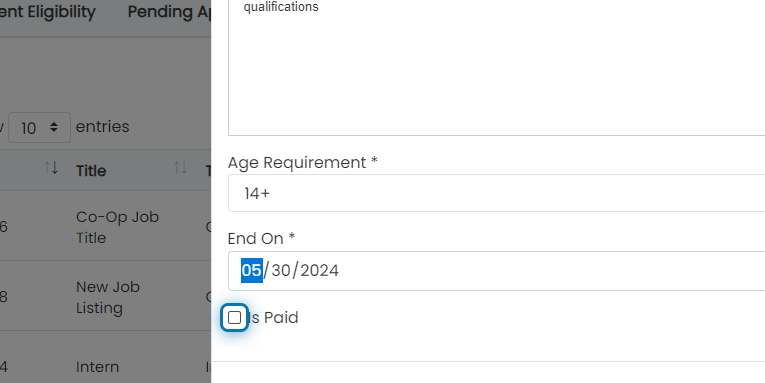Select the New Job Listing row
This screenshot has width=765, height=383.
[105, 297]
